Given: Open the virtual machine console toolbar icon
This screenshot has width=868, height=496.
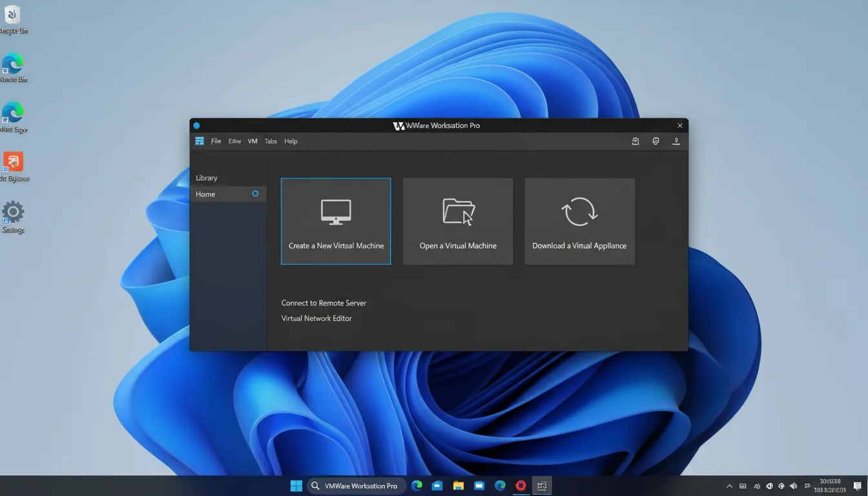Looking at the screenshot, I should (656, 141).
